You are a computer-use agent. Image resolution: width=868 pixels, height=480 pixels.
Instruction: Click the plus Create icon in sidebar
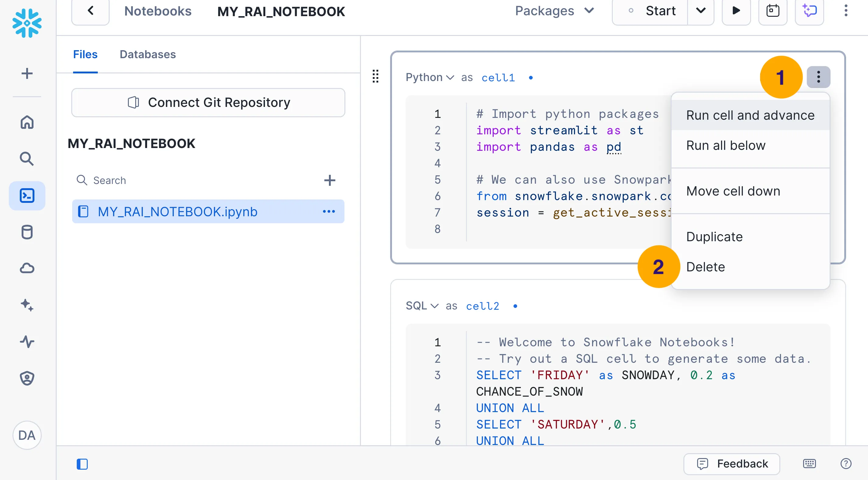27,73
